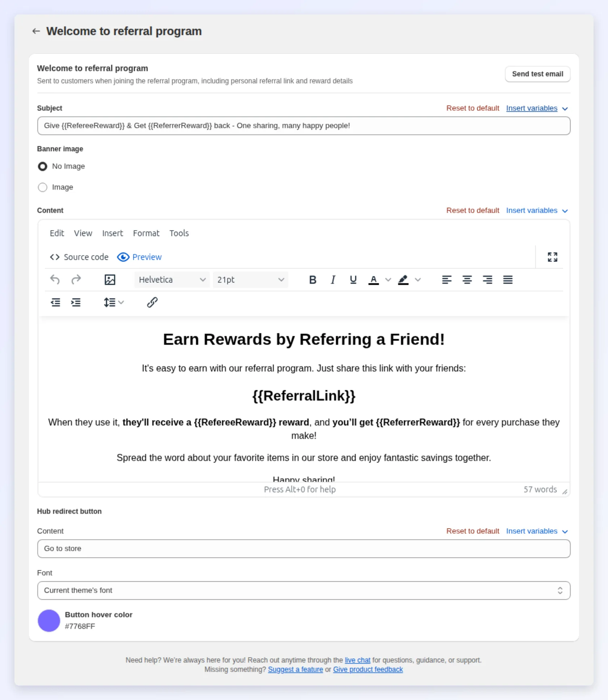Open the View menu
This screenshot has height=700, width=608.
pyautogui.click(x=83, y=233)
